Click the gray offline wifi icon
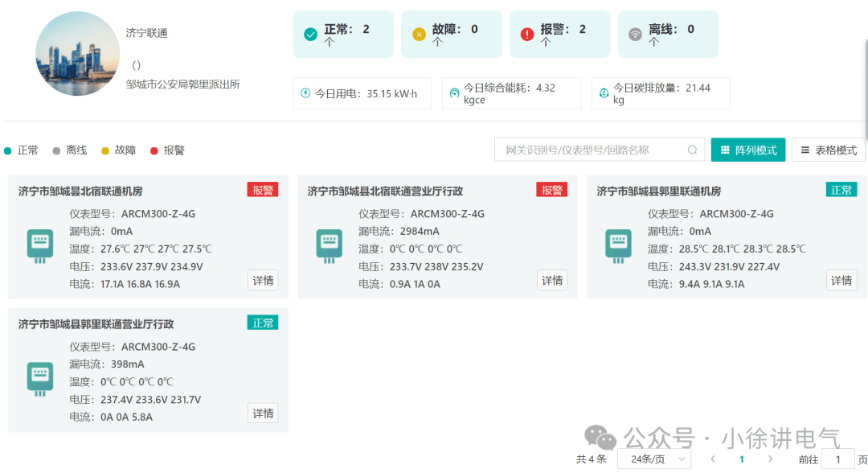The image size is (868, 473). coord(635,35)
